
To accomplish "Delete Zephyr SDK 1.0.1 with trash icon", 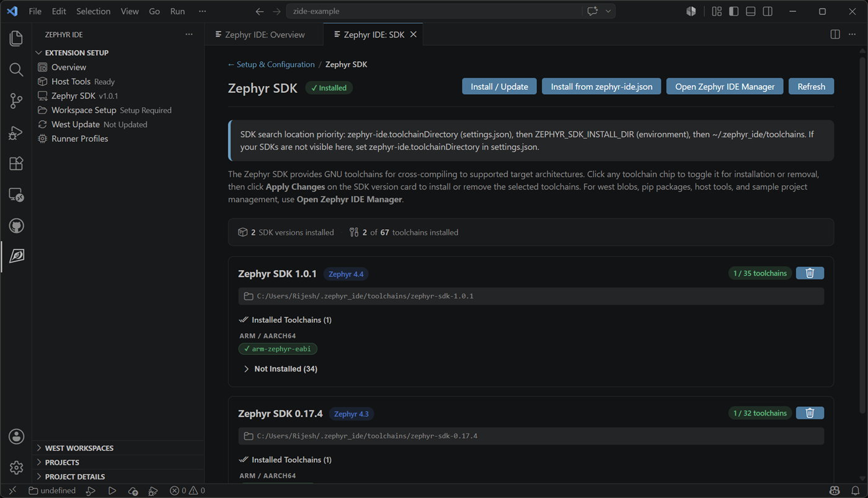I will [810, 273].
